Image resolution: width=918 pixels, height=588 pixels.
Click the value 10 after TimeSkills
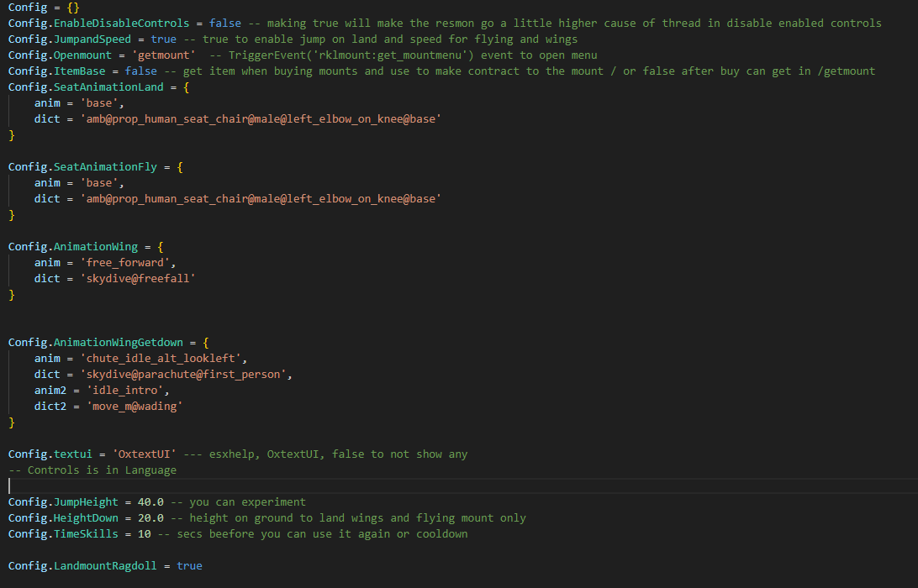coord(144,533)
